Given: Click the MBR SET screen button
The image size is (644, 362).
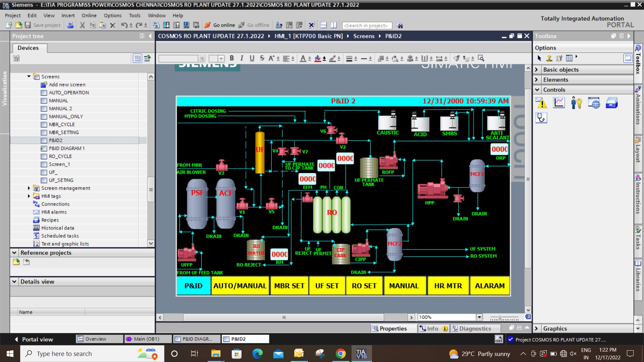Looking at the screenshot, I should 289,286.
